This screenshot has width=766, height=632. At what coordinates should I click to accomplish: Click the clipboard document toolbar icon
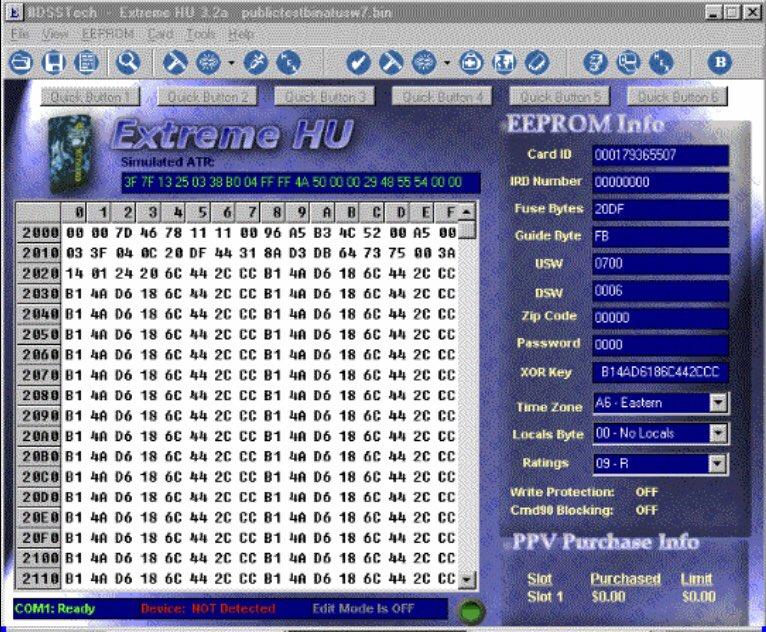point(86,62)
